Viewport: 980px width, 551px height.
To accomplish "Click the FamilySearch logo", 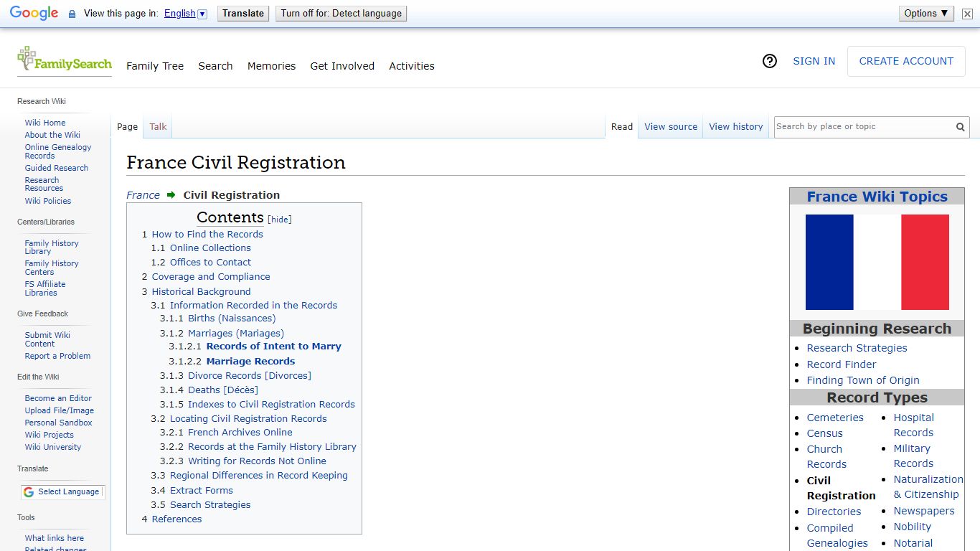I will point(65,60).
